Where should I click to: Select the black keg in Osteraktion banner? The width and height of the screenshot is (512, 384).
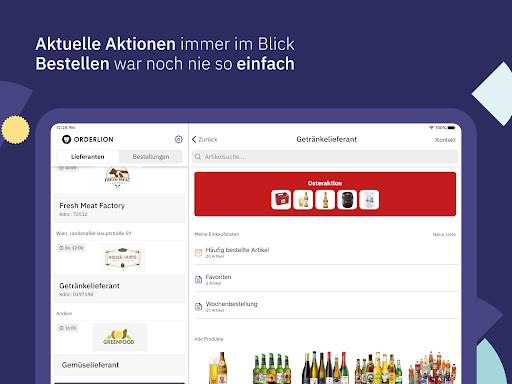pos(347,200)
